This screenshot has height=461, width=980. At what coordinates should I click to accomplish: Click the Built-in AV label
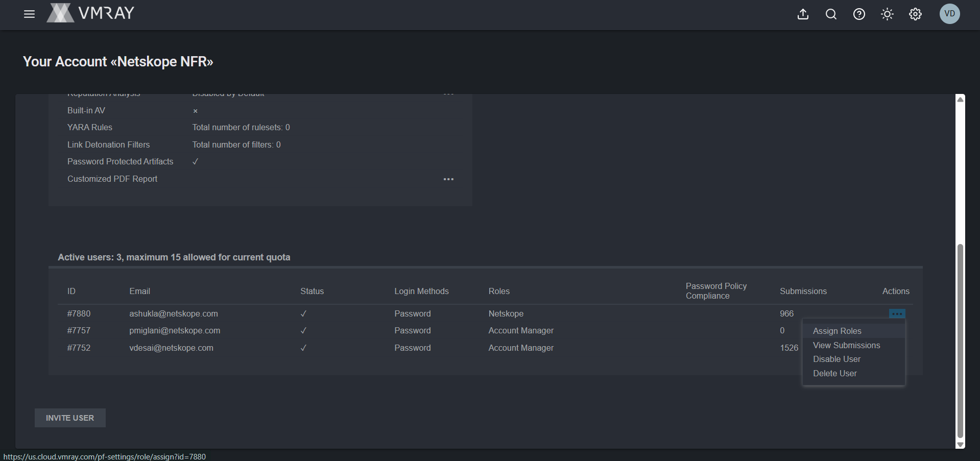click(86, 110)
